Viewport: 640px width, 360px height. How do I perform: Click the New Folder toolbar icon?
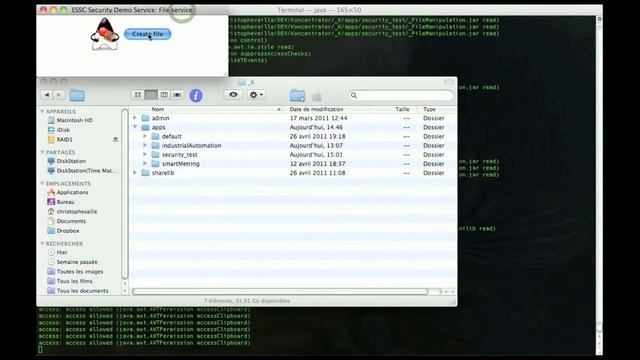click(297, 96)
